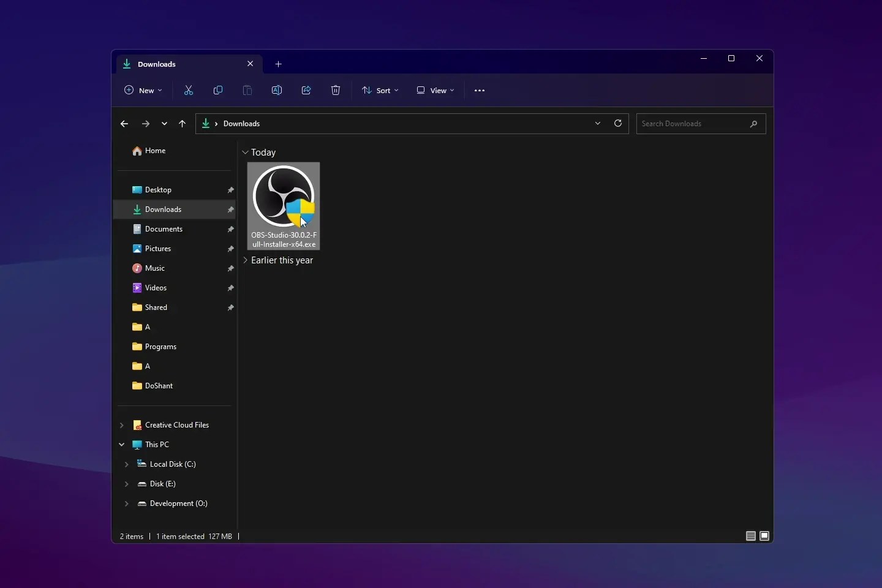Open a new Explorer tab

pyautogui.click(x=279, y=64)
